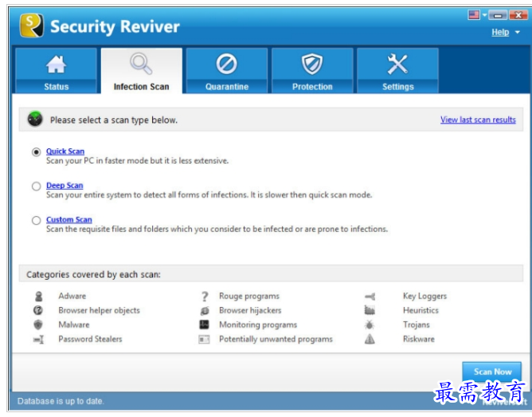Screen dimensions: 532x417
Task: Click the Heuristics icon
Action: (x=370, y=310)
